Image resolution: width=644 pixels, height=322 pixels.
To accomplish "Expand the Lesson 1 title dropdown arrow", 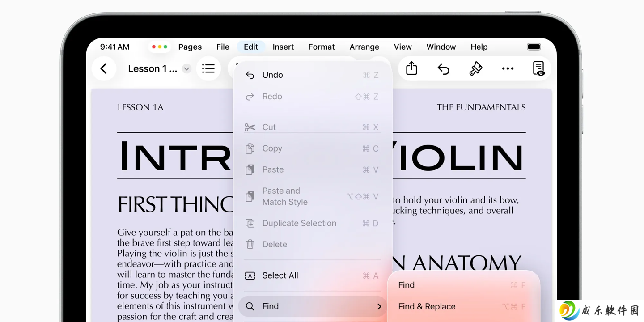I will [186, 69].
